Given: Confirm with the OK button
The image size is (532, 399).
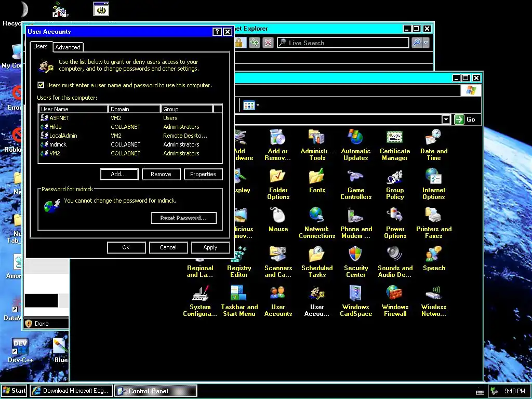Looking at the screenshot, I should (x=126, y=247).
